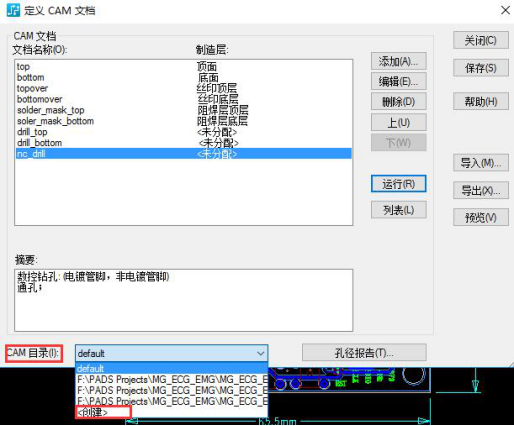Viewport: 514px width, 426px height.
Task: Click the 添加(A) add button
Action: (x=399, y=61)
